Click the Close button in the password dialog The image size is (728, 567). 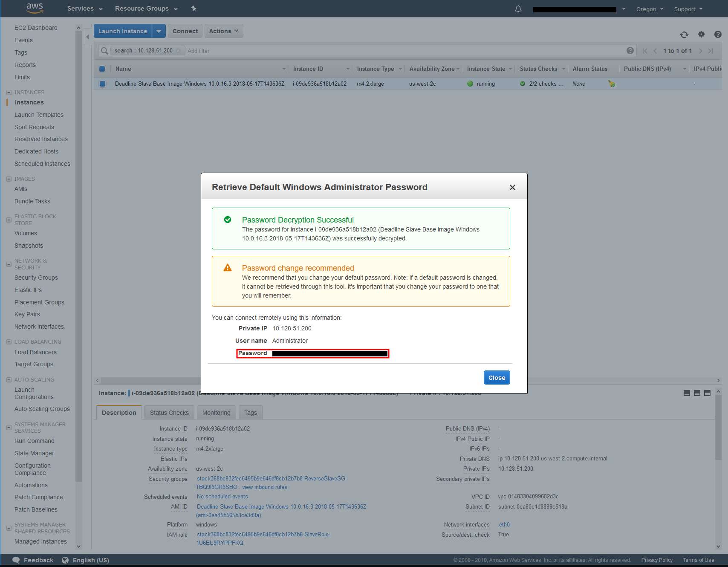coord(496,377)
